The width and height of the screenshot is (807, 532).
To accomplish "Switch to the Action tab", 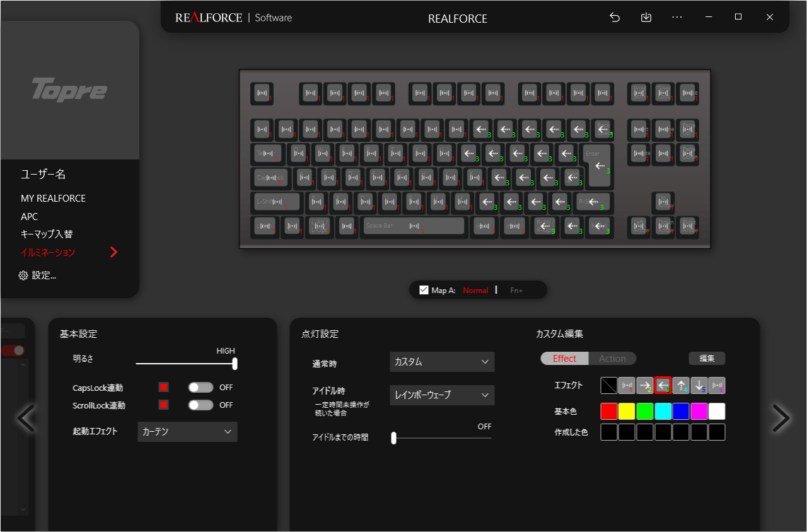I will pos(612,358).
